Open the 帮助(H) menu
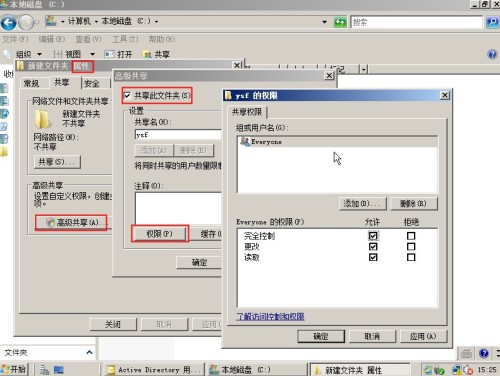This screenshot has height=376, width=500. coord(162,39)
